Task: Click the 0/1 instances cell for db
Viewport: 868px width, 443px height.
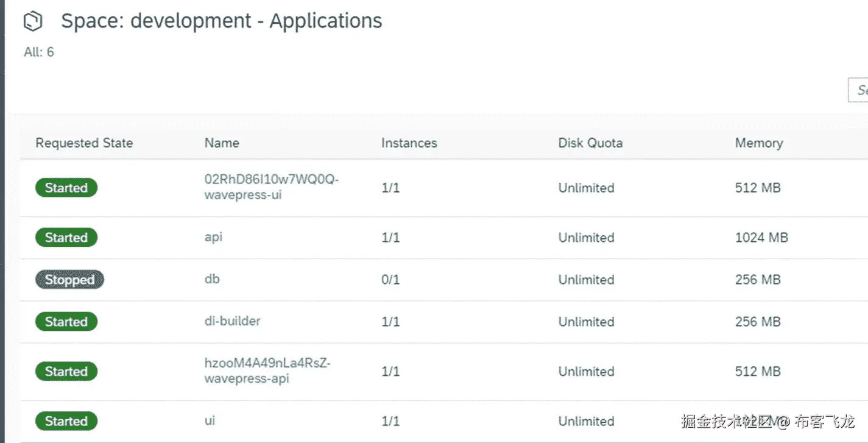Action: tap(390, 280)
